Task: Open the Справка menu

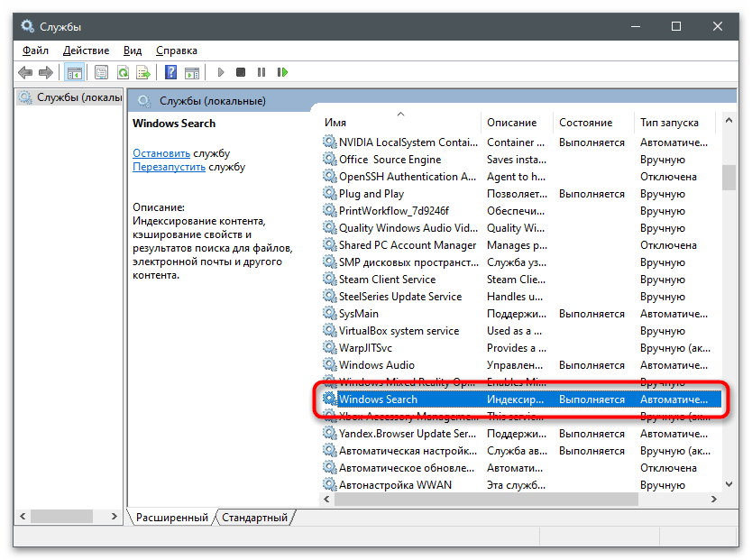Action: coord(177,50)
